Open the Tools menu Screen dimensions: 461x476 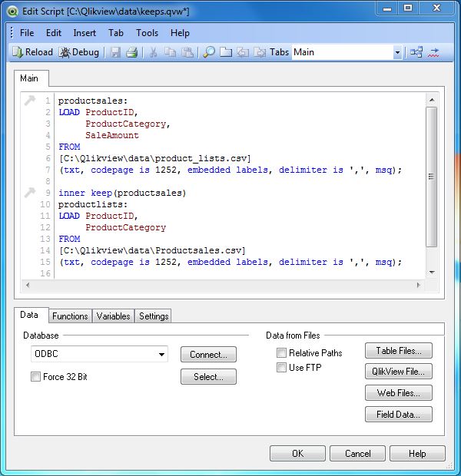[147, 33]
